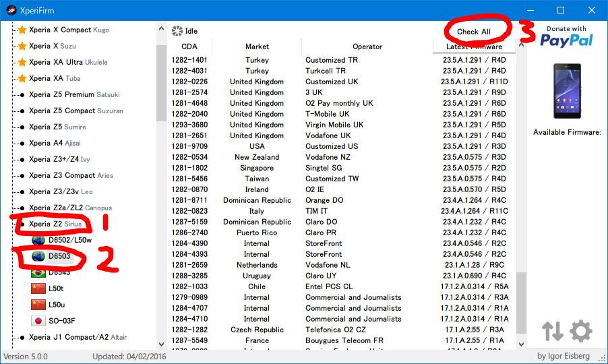Sort by the Operator column header
The image size is (608, 364).
[367, 47]
